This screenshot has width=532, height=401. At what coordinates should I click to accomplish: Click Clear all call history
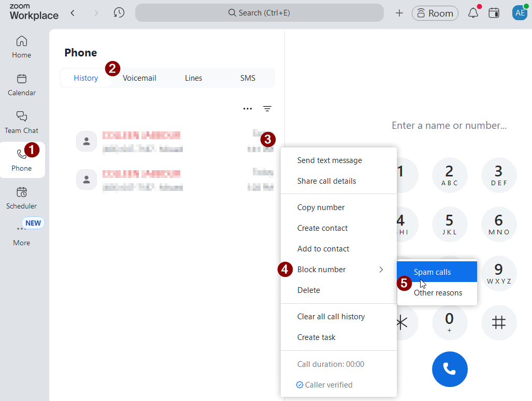331,317
